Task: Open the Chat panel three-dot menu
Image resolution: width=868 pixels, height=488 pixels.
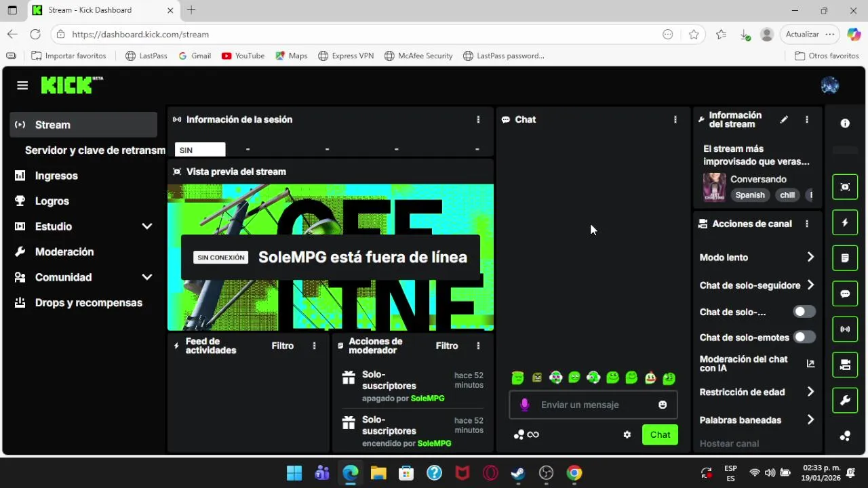Action: coord(675,119)
